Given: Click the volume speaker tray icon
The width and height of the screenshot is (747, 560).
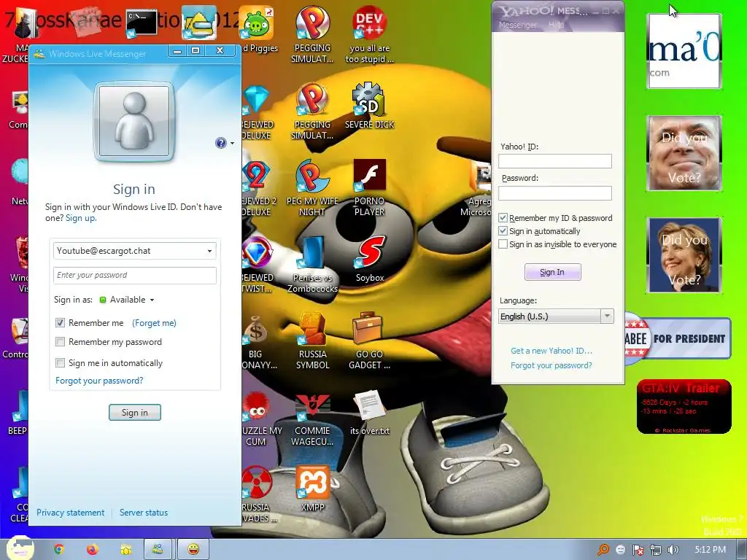Looking at the screenshot, I should pyautogui.click(x=673, y=550).
